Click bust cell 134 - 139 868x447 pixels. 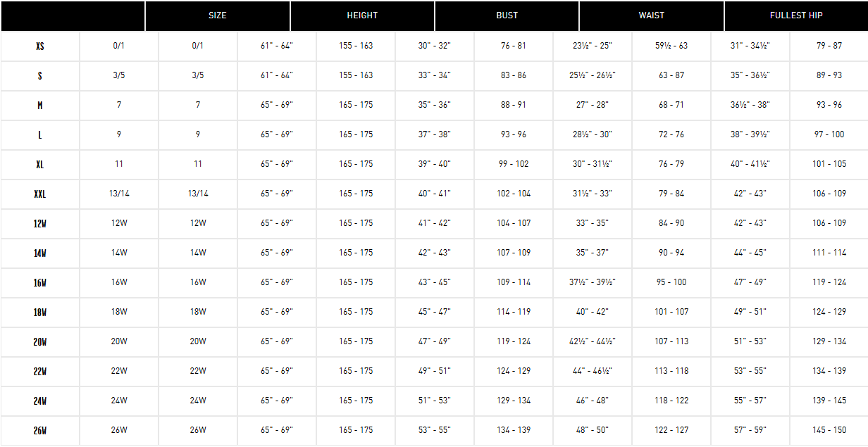[514, 430]
